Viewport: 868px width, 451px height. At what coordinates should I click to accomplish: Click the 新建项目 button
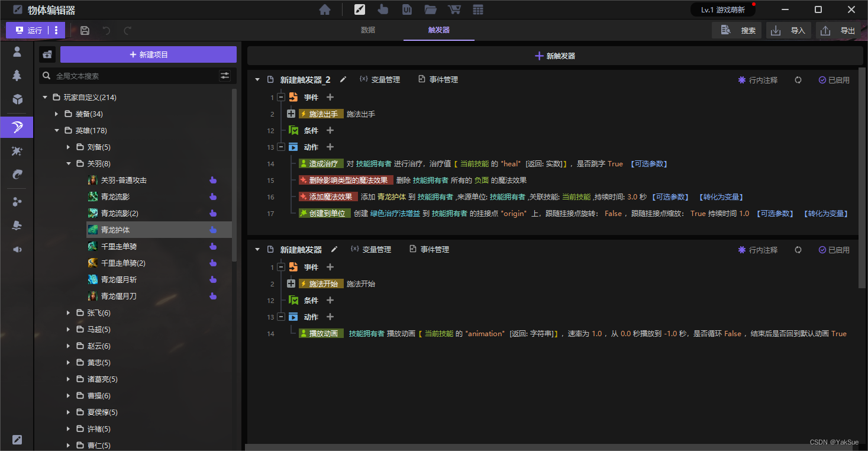pyautogui.click(x=149, y=54)
